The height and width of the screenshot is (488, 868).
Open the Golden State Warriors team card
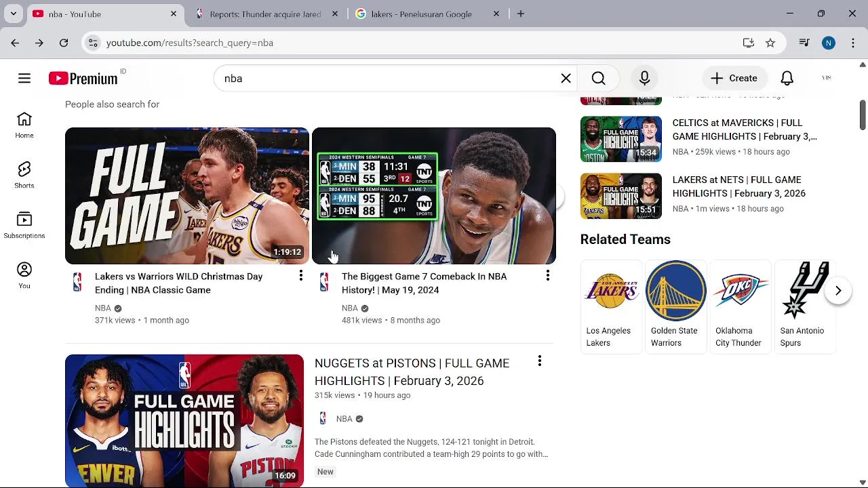[x=675, y=306]
